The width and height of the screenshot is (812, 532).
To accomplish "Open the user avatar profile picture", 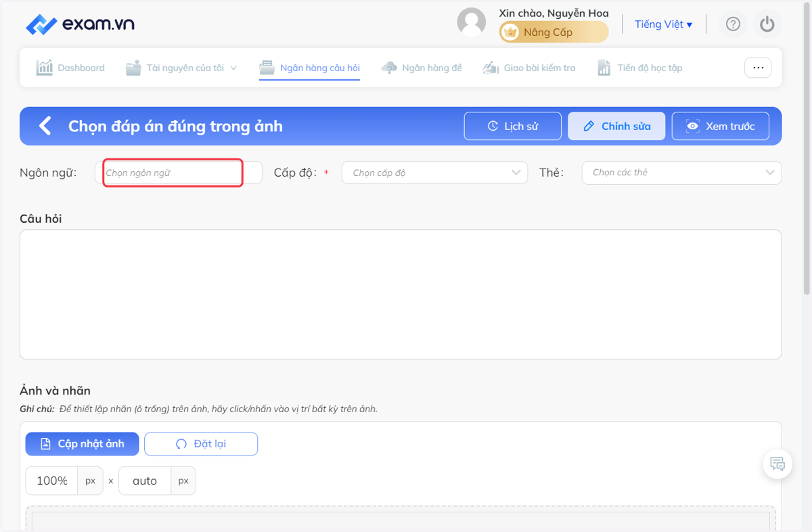I will click(472, 22).
